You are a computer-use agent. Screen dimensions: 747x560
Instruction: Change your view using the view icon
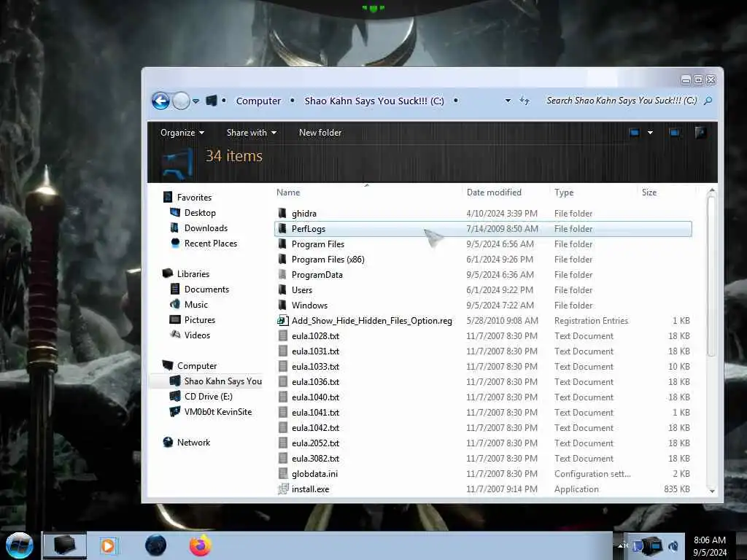(634, 133)
